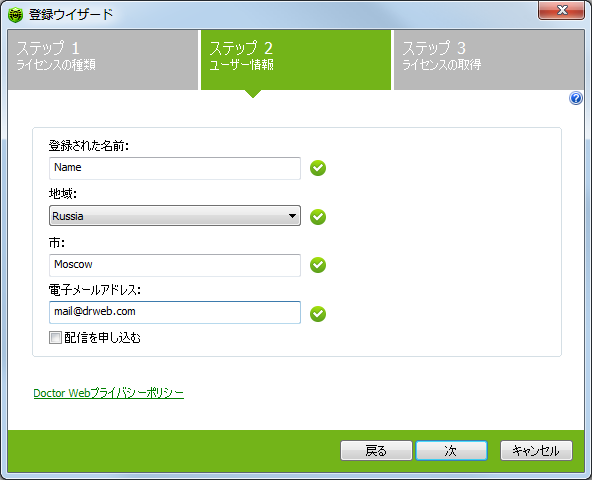Open the Russia region dropdown arrow
Screen dimensions: 592x480
pos(292,216)
